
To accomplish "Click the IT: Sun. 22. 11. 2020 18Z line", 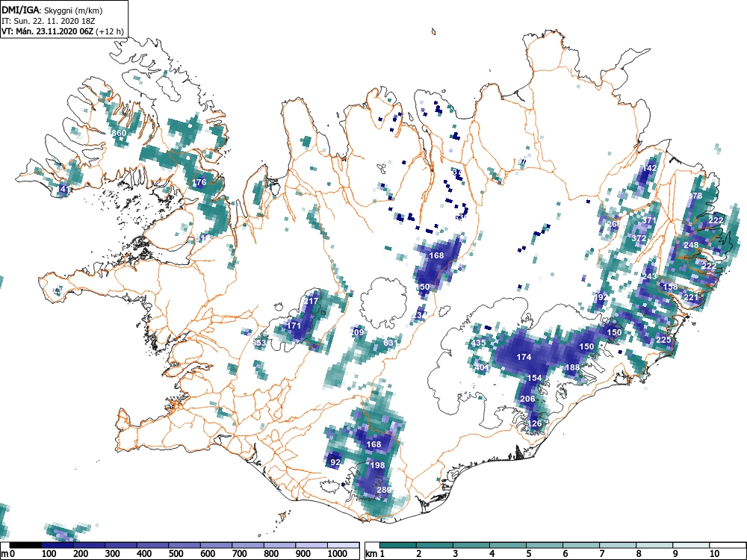I will [x=48, y=21].
